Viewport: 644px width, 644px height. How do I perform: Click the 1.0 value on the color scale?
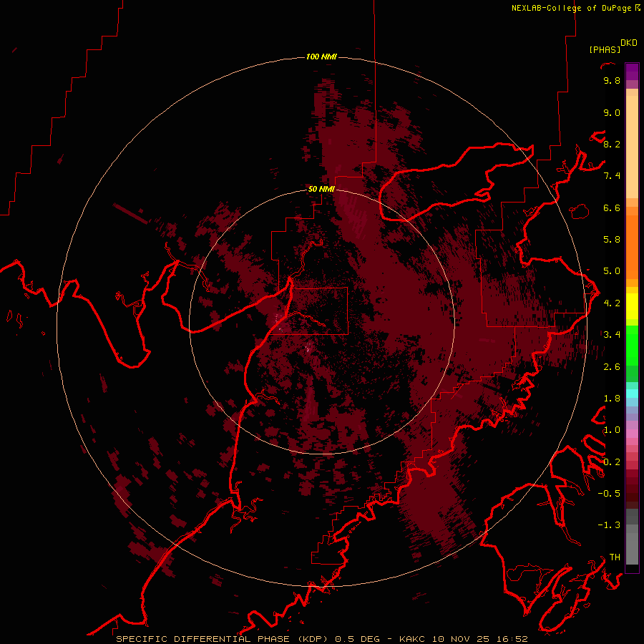[612, 430]
